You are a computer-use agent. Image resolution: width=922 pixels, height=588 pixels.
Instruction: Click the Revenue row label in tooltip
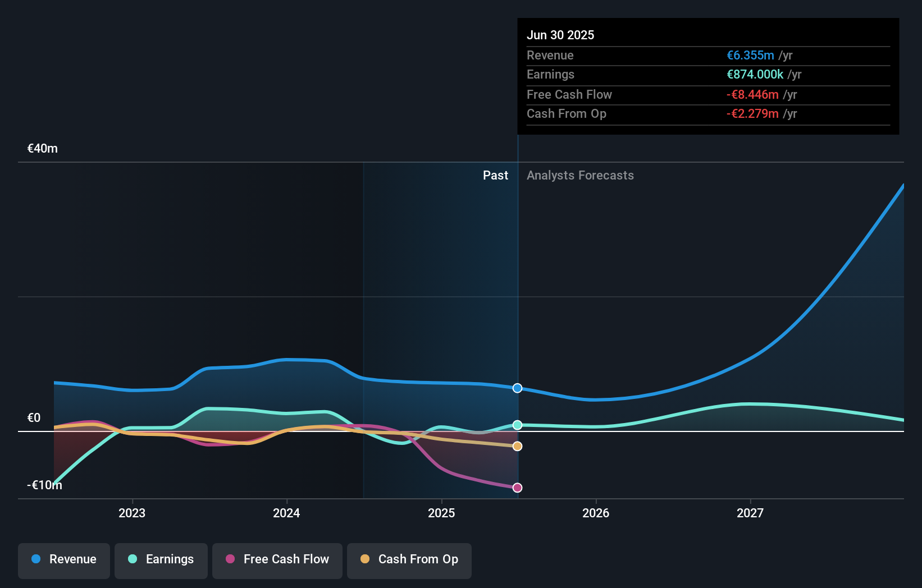(x=550, y=56)
